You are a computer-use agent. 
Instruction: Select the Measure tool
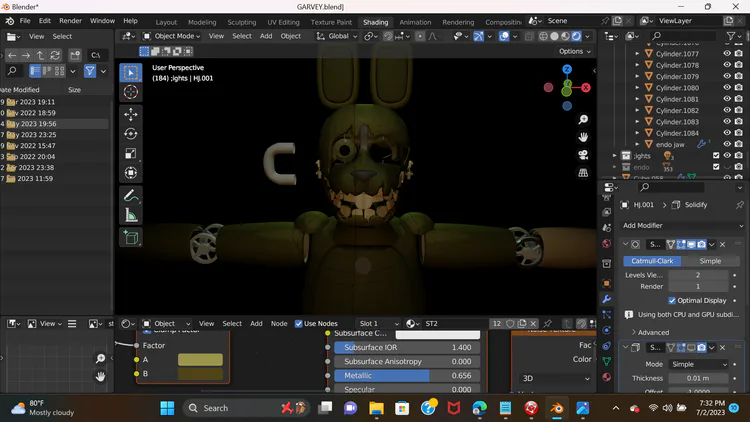pyautogui.click(x=131, y=215)
